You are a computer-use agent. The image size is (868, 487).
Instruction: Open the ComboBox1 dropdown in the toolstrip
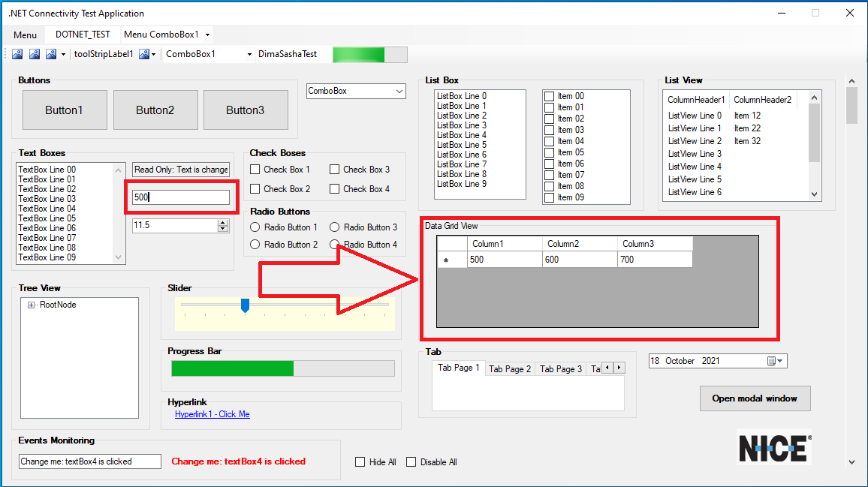pyautogui.click(x=249, y=54)
